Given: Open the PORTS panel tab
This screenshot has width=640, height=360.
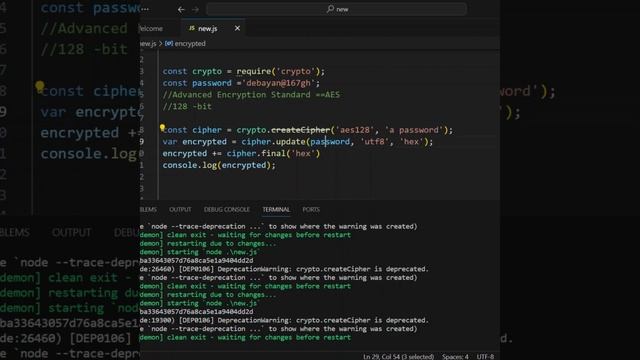Looking at the screenshot, I should [x=311, y=209].
